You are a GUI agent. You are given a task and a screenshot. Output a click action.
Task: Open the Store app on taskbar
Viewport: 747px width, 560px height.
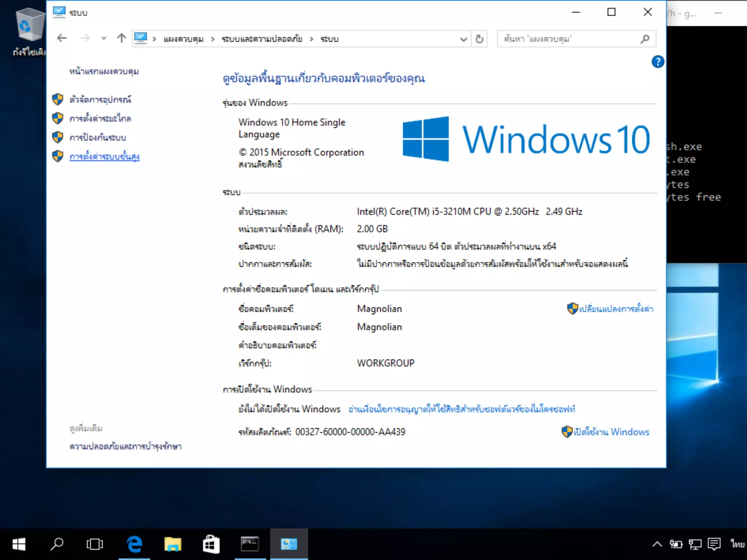pos(211,544)
